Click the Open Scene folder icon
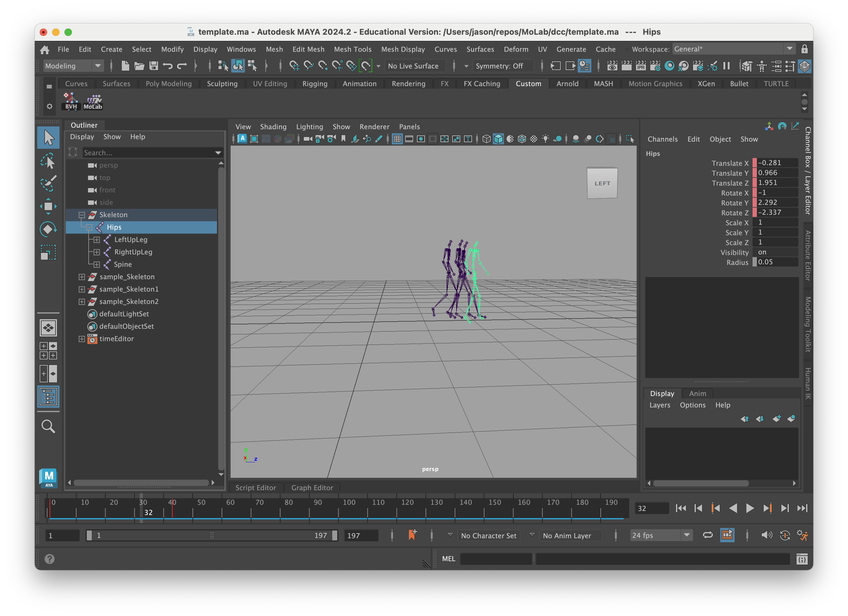This screenshot has width=848, height=616. (x=139, y=66)
